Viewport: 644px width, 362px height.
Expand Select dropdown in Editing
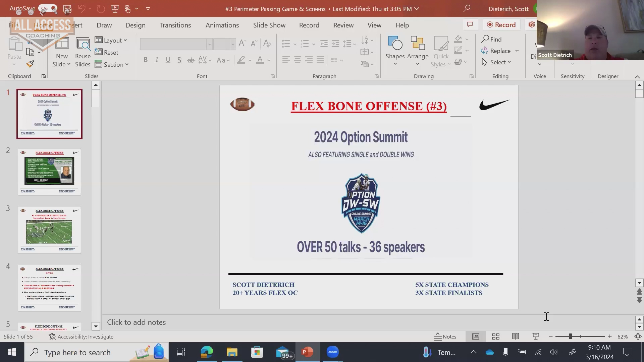[496, 62]
